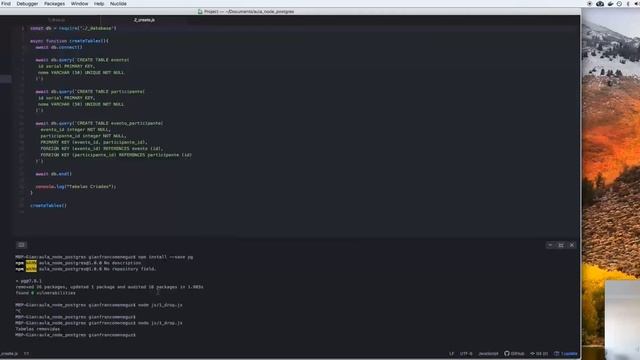Click the "CREATE TABLE evento_participante" line

click(x=99, y=123)
